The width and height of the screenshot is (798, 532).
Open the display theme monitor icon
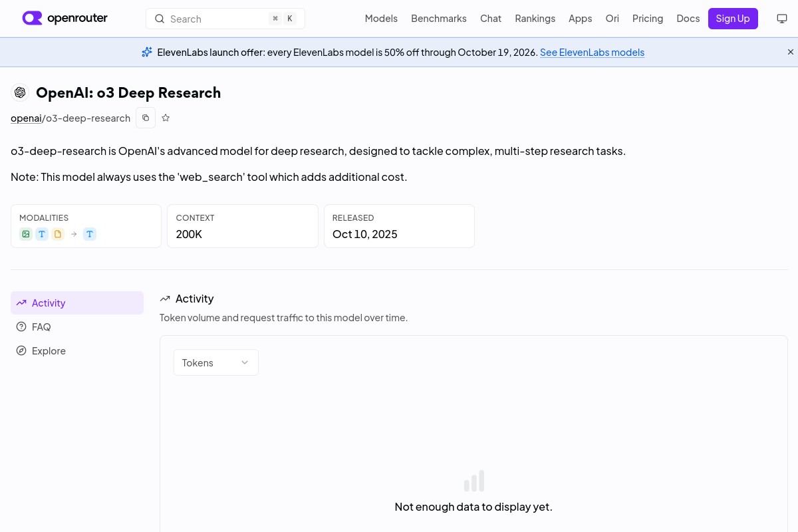[x=782, y=19]
